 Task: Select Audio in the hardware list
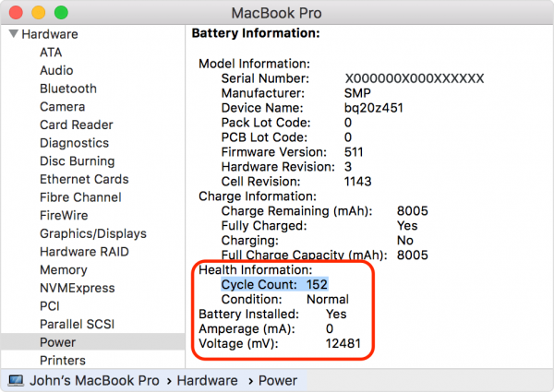tap(56, 70)
